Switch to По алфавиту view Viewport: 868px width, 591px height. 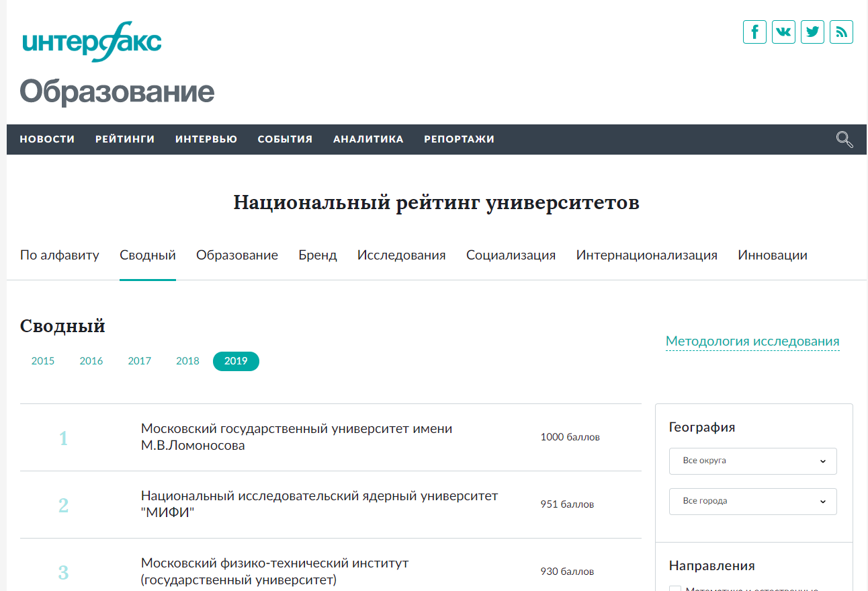click(59, 255)
